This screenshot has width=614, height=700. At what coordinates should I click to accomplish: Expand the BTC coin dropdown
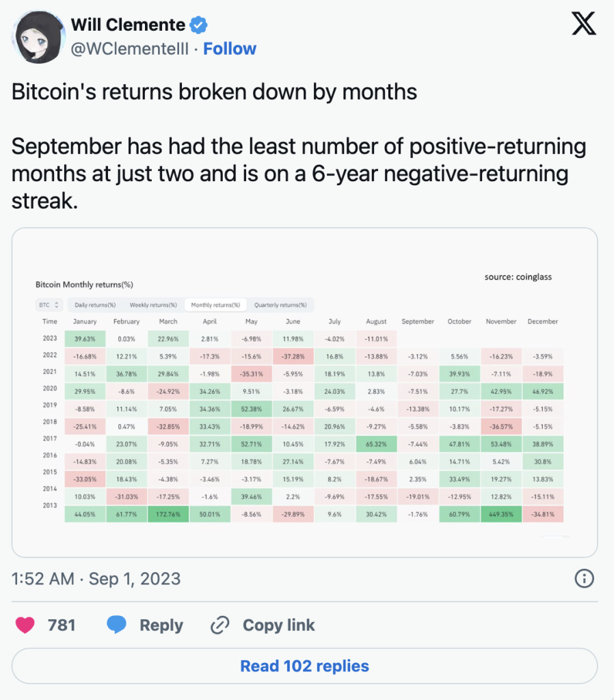tap(48, 304)
